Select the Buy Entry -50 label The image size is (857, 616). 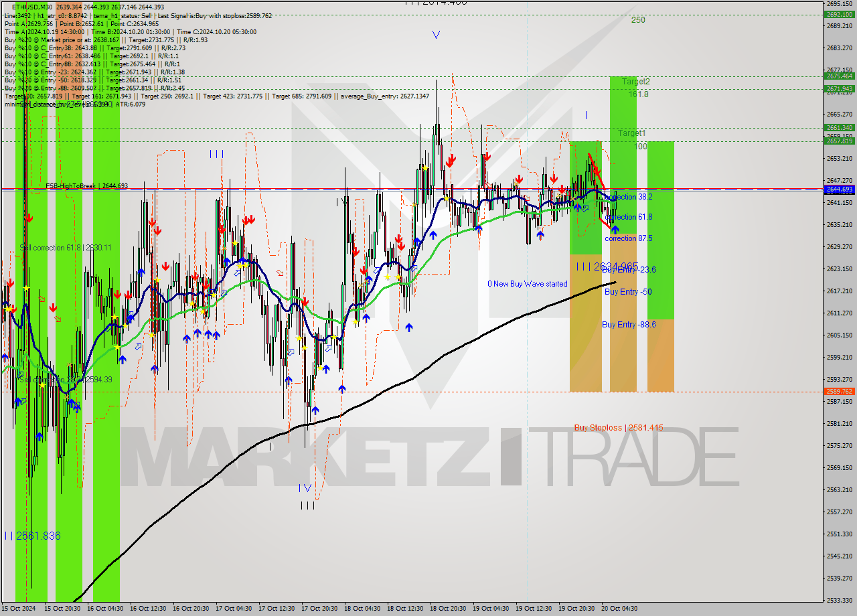point(628,292)
